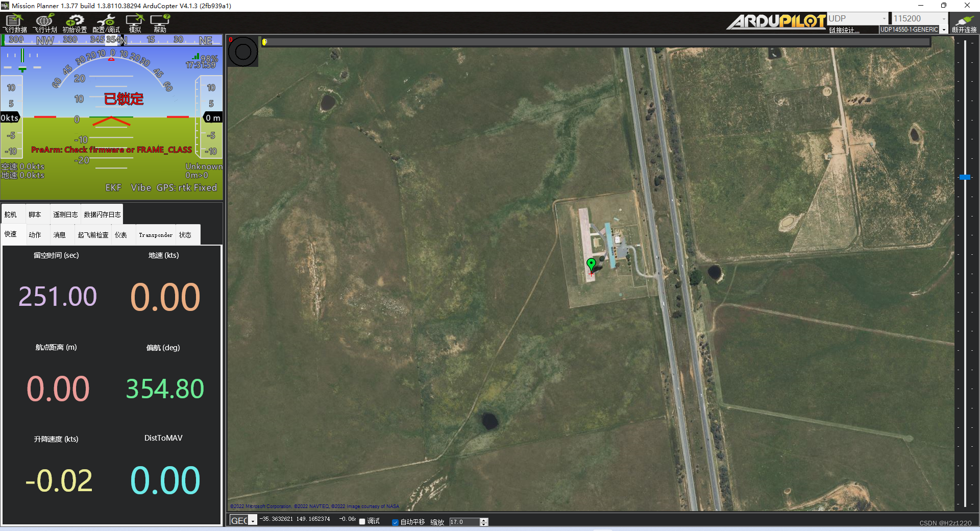Click the 98% battery reading in the HUD
980x531 pixels.
209,58
